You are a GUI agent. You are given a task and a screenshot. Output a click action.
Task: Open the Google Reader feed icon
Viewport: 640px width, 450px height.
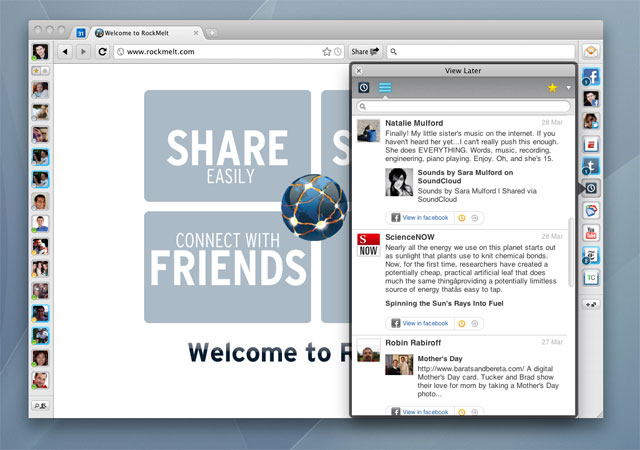click(591, 211)
